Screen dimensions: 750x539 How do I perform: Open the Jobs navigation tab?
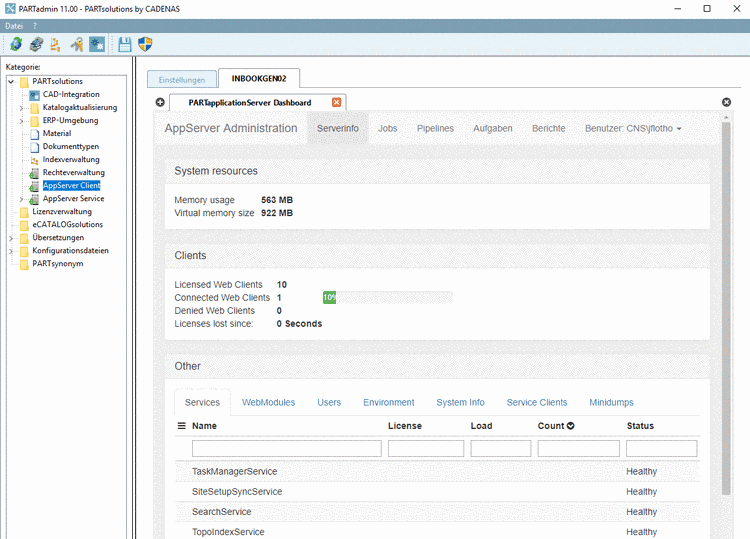[x=387, y=128]
